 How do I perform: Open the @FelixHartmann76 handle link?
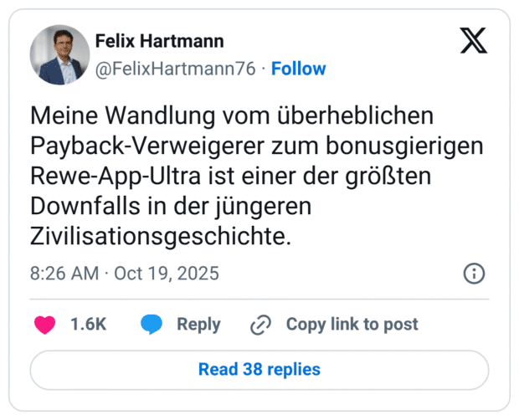click(x=175, y=69)
